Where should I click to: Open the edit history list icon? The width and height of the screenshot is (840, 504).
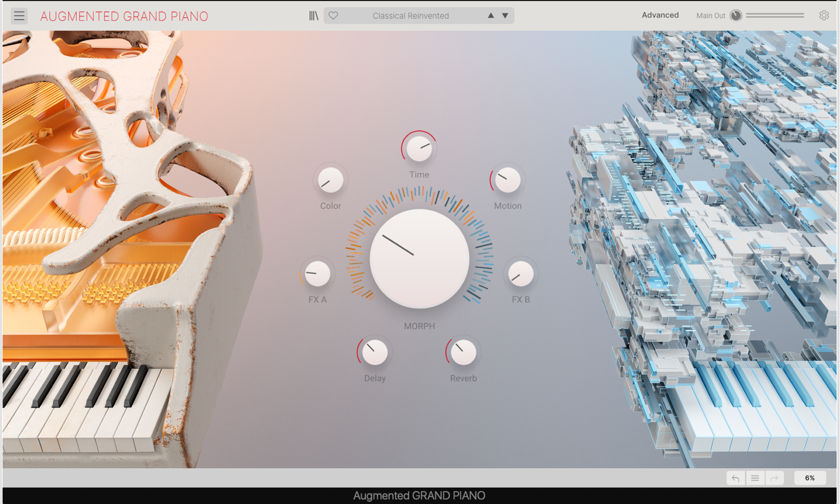(x=755, y=478)
